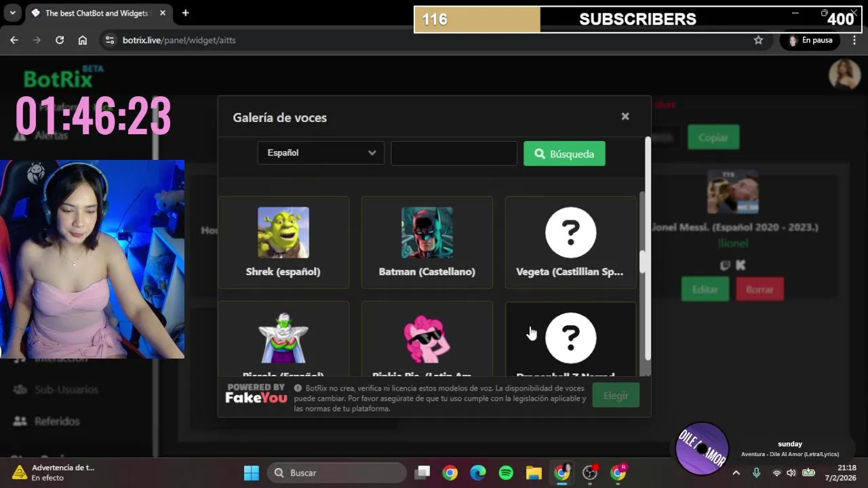Open Wi-Fi network settings in tray
This screenshot has width=868, height=488.
click(776, 472)
